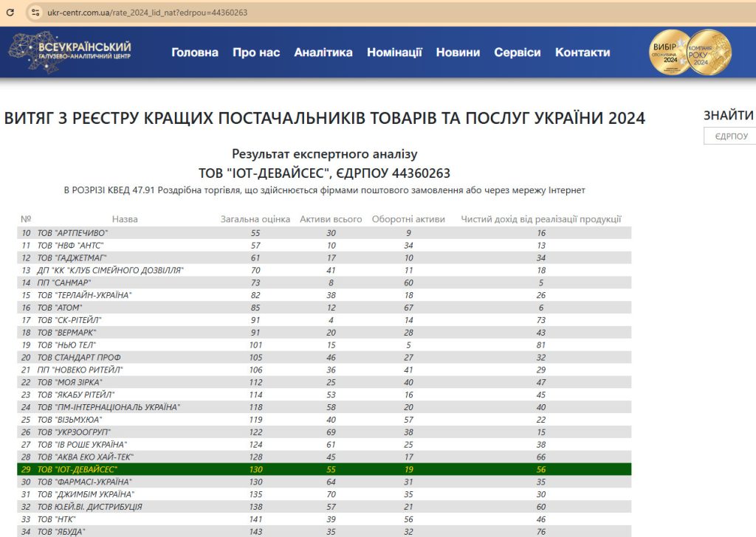Select row ТОВ "НВФ "АНТС"
756x537 pixels.
pos(324,246)
